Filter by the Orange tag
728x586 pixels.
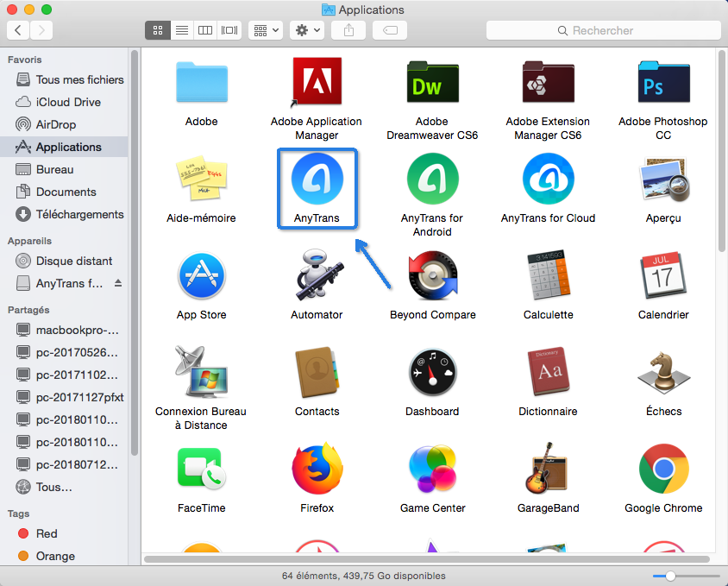click(64, 556)
